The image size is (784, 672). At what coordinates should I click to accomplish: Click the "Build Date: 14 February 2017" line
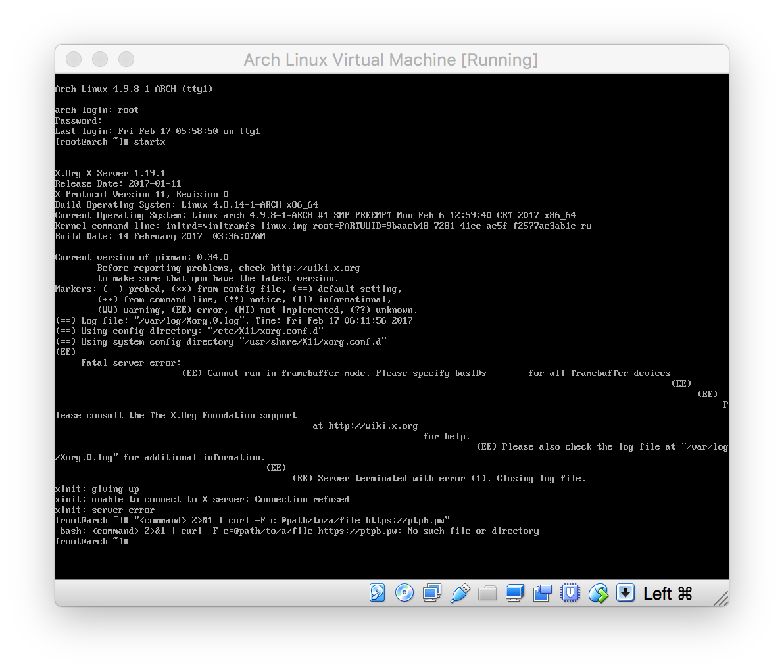click(160, 237)
